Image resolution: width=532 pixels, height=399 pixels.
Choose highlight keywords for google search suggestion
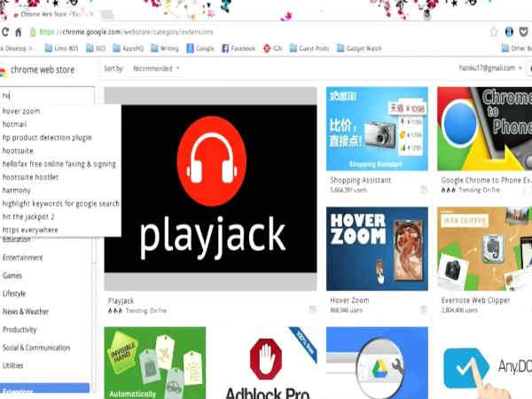tap(60, 204)
